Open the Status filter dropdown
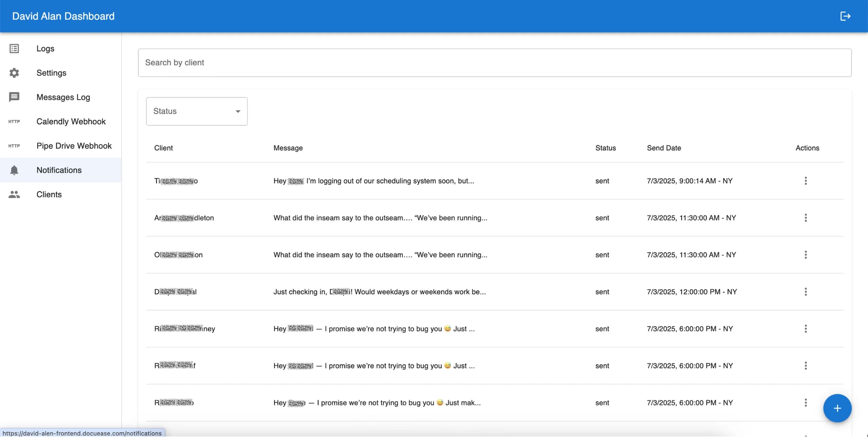Viewport: 868px width, 437px height. [197, 111]
